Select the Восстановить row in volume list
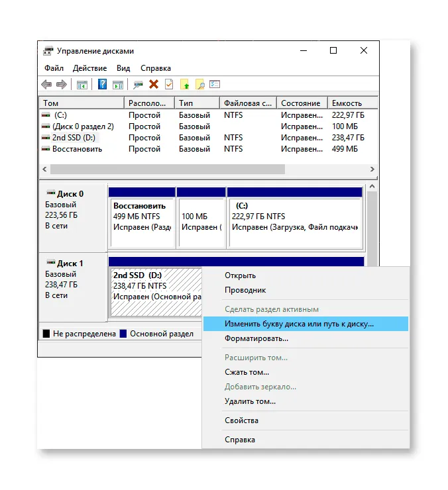448x490 pixels. [x=209, y=149]
